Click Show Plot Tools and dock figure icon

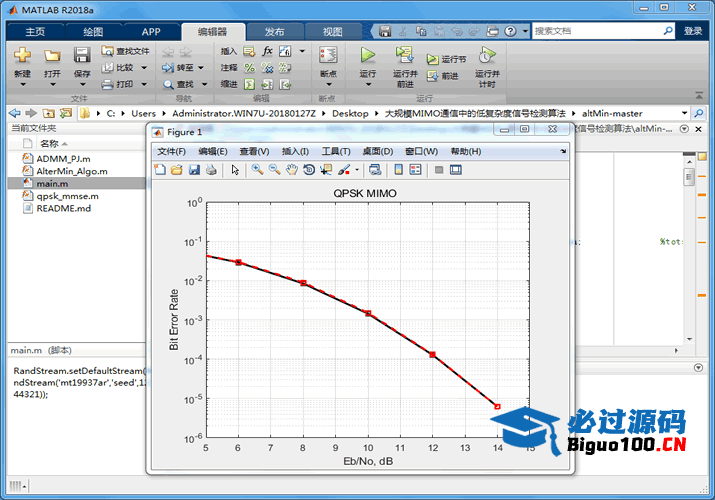point(456,170)
